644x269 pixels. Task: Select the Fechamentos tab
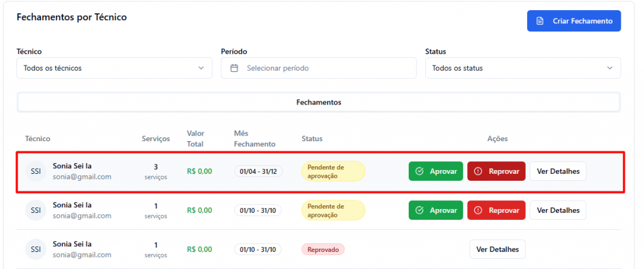pos(318,102)
